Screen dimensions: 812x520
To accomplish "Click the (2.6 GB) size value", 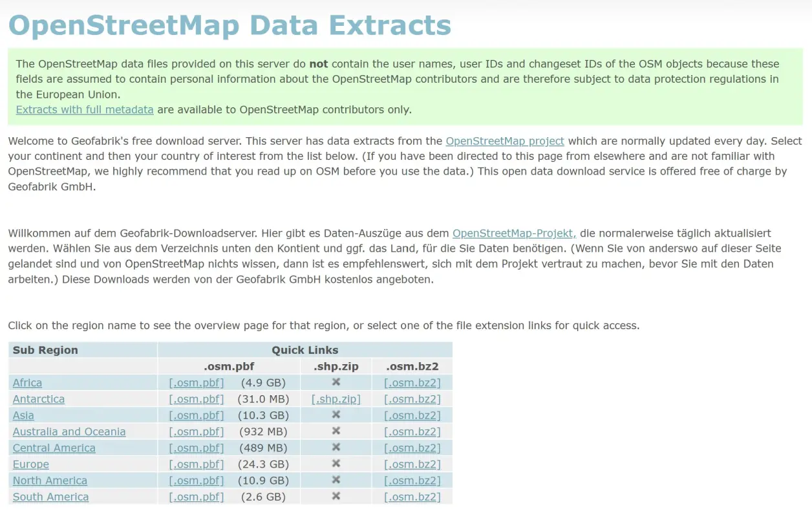I will (x=263, y=497).
